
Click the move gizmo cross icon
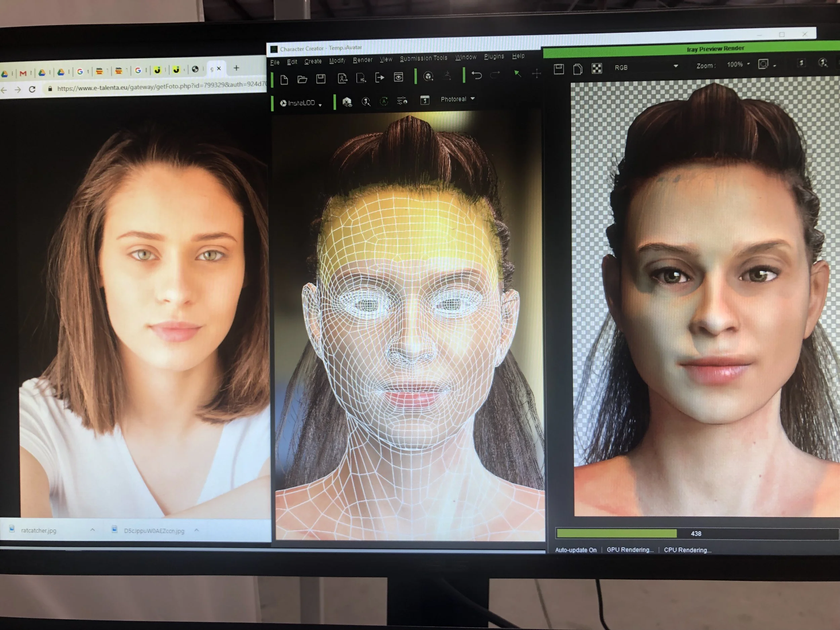536,73
